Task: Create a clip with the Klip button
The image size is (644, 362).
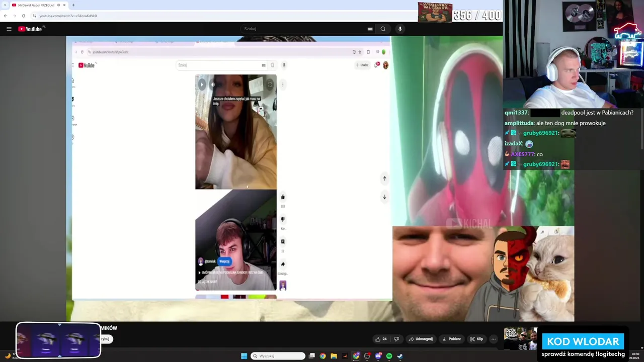Action: coord(476,339)
